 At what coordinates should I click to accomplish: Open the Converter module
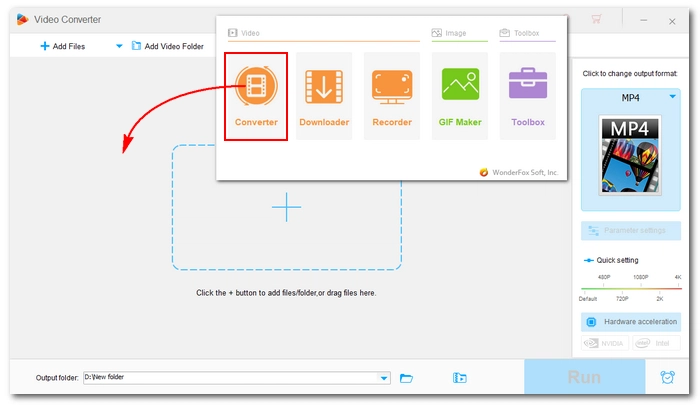256,96
